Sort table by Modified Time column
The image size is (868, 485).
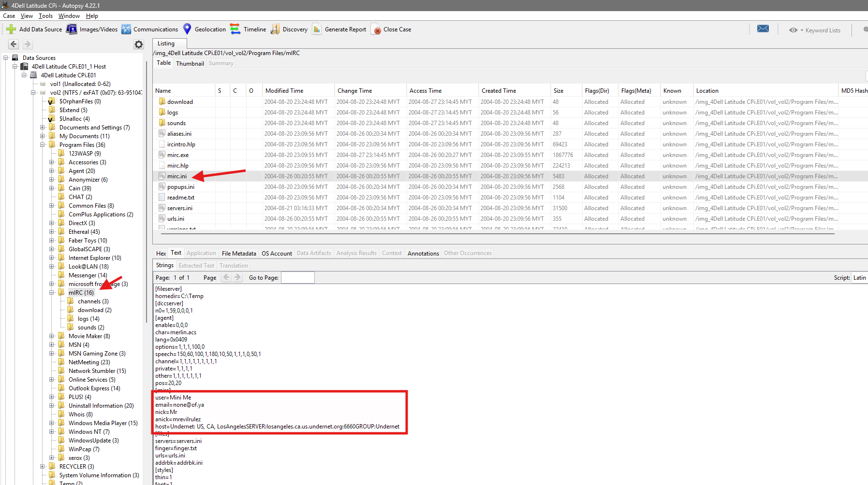tap(298, 91)
